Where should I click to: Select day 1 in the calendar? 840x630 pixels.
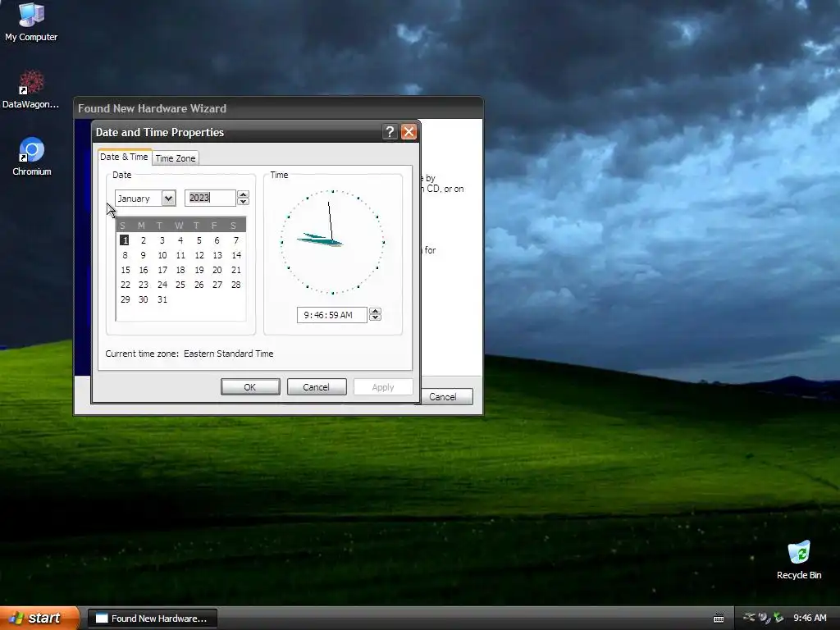125,240
